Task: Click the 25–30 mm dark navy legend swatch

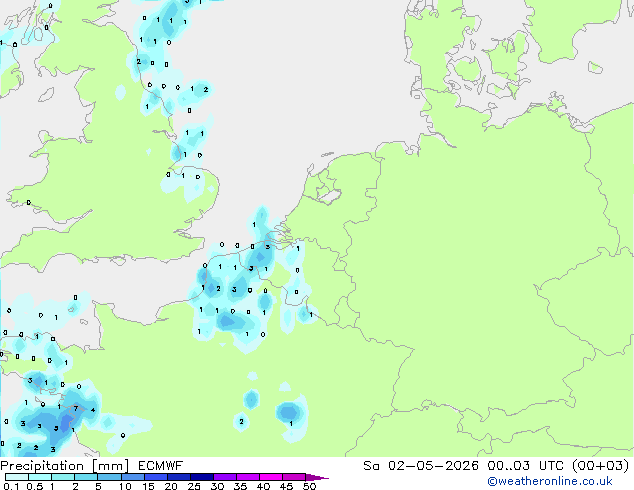Action: pos(202,477)
